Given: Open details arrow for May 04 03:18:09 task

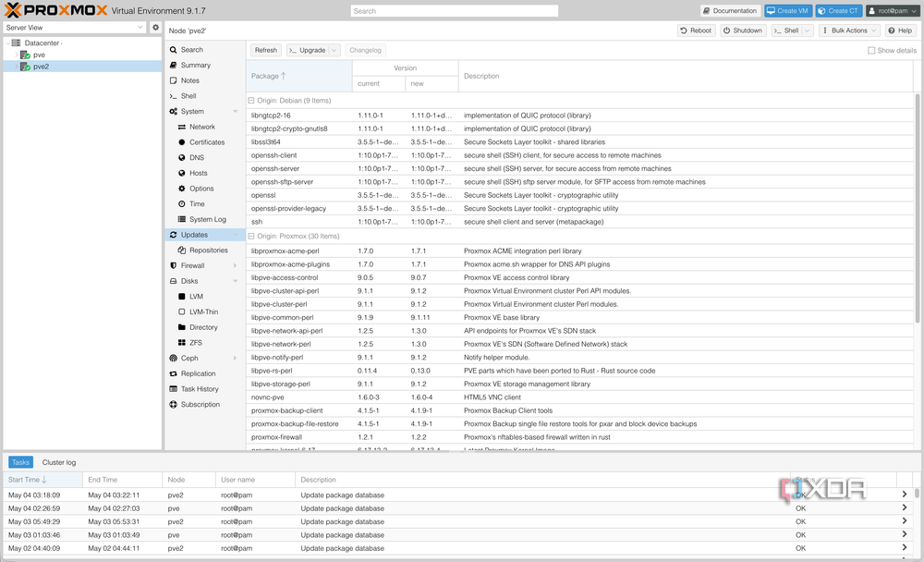Looking at the screenshot, I should point(904,495).
